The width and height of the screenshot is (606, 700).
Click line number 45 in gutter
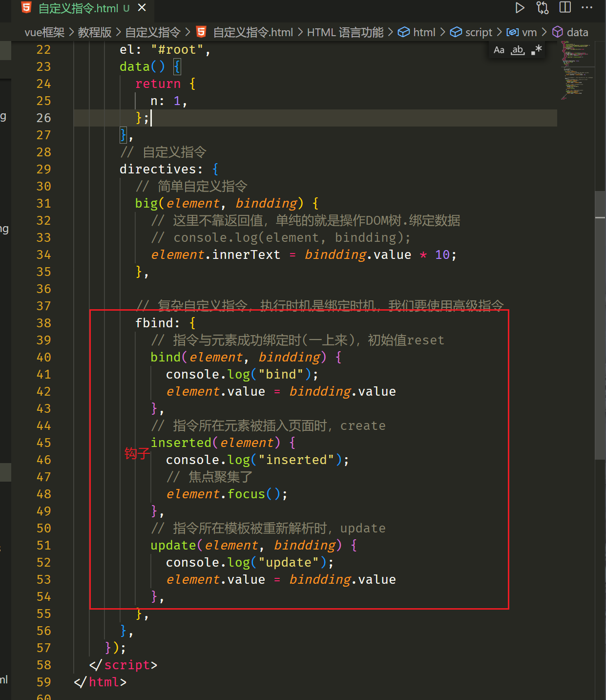point(43,443)
